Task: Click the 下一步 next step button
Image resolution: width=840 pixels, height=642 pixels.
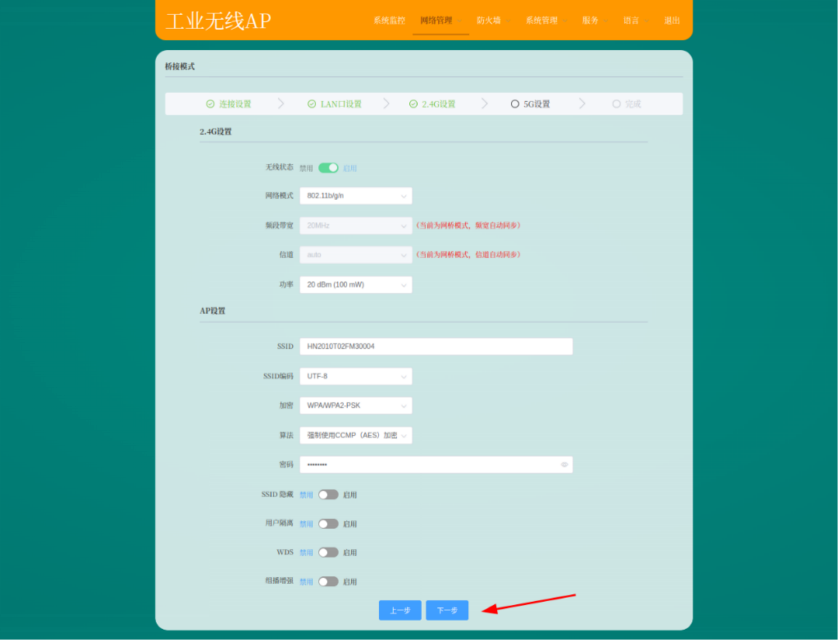Action: (447, 610)
